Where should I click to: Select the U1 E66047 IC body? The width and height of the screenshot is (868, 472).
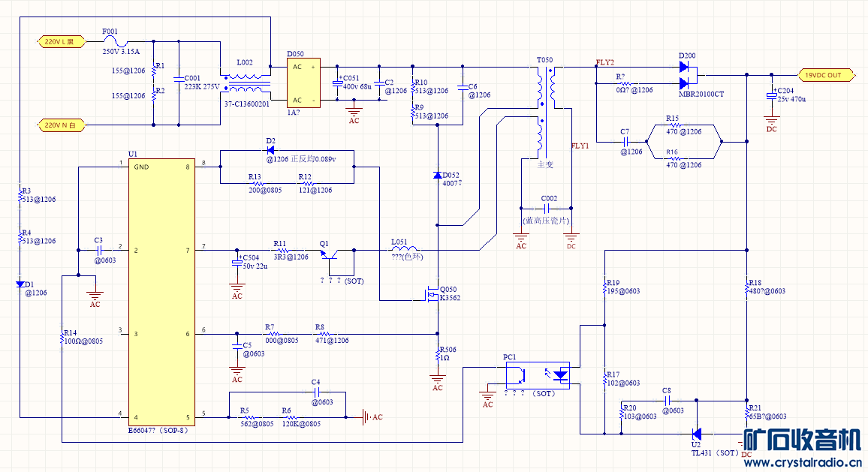coord(161,292)
